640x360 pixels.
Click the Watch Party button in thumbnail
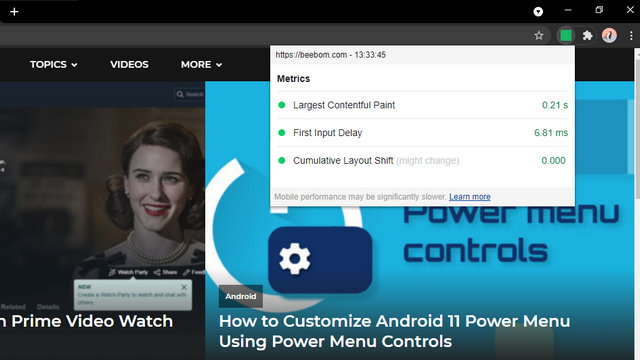128,272
